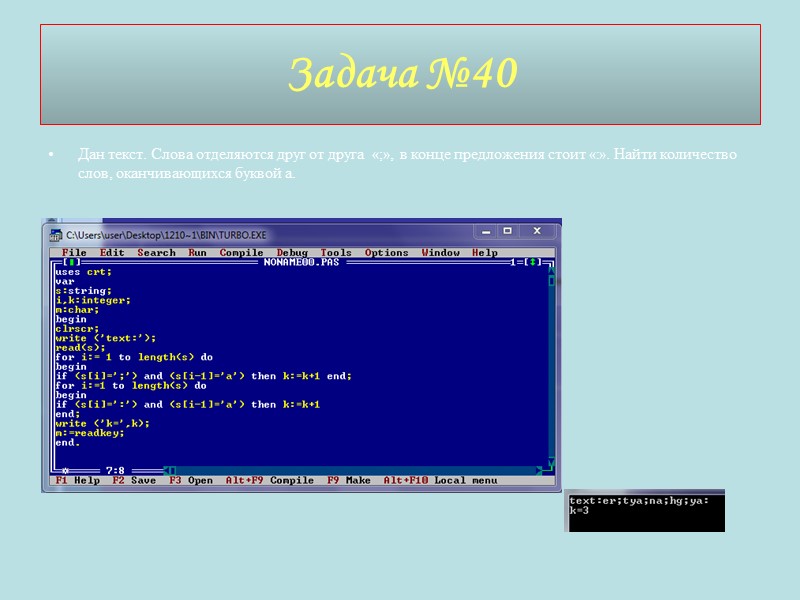Click the 'i,k:integer;' declaration line
This screenshot has width=800, height=600.
pyautogui.click(x=93, y=301)
